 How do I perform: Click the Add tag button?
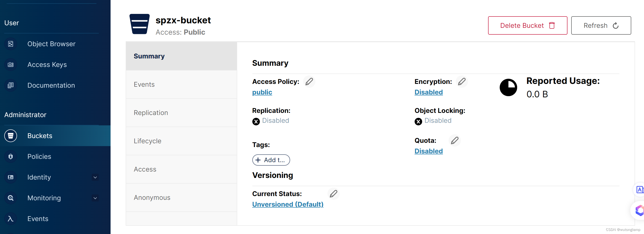click(271, 160)
